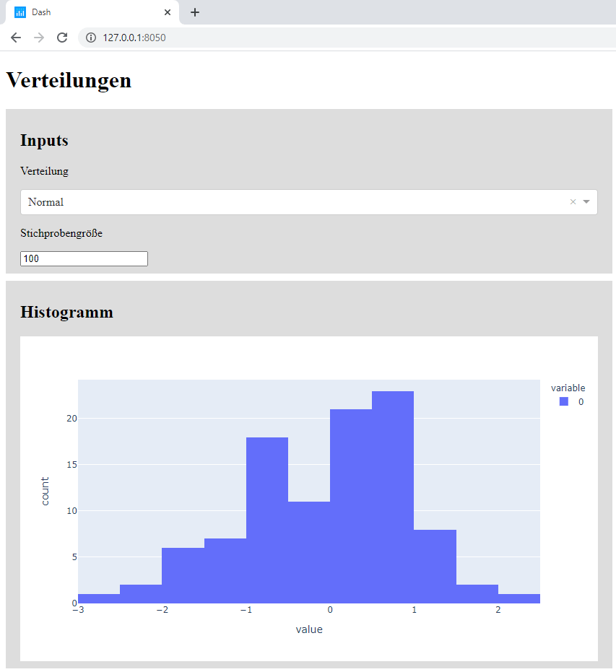Click the × to clear the Normal selection
The height and width of the screenshot is (672, 616).
tap(573, 202)
